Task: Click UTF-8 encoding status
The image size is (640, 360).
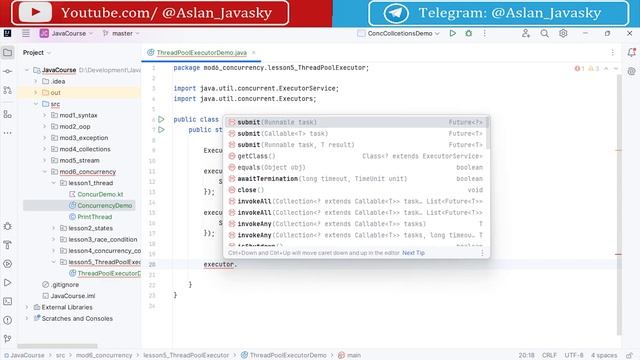Action: 574,356
